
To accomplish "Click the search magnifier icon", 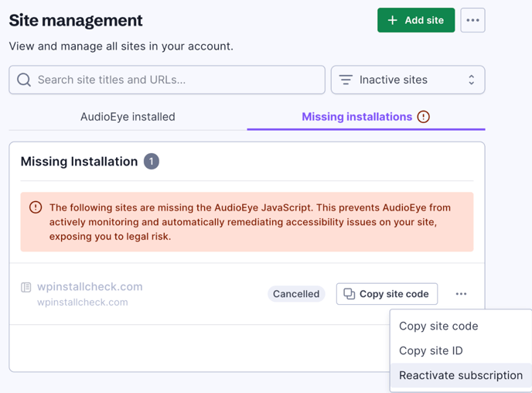I will [24, 80].
